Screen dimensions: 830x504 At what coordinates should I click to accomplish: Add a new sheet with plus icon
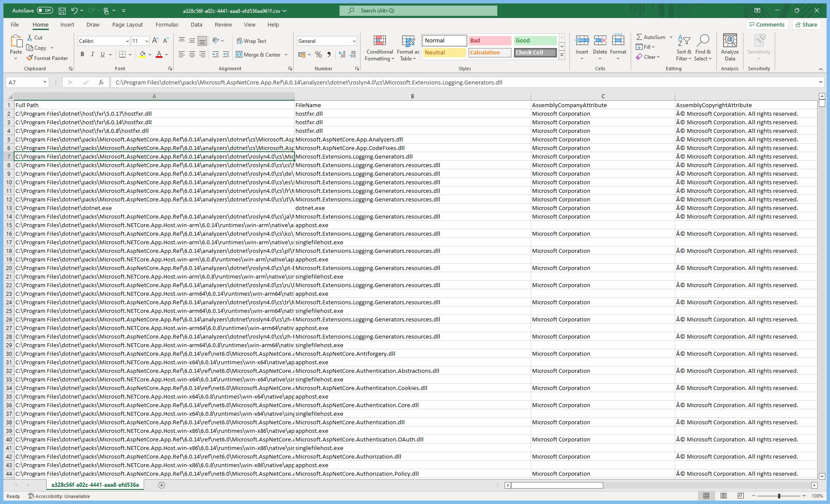tap(162, 485)
